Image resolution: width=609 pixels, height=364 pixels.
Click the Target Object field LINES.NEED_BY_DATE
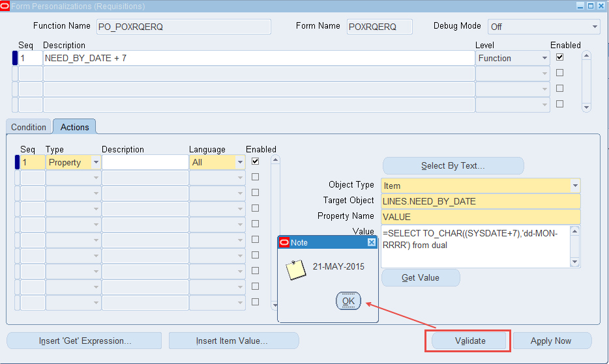481,201
